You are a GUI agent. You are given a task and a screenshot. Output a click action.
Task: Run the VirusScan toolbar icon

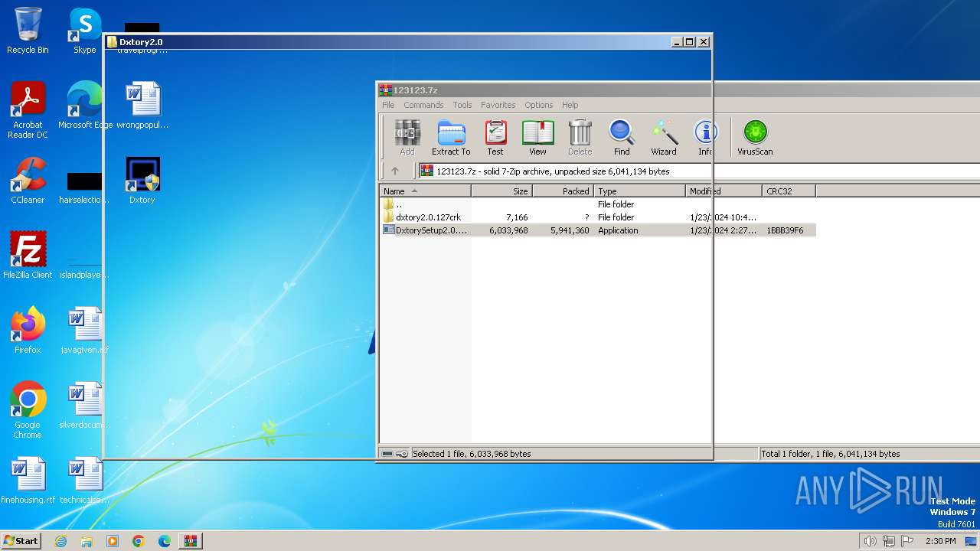(x=755, y=138)
